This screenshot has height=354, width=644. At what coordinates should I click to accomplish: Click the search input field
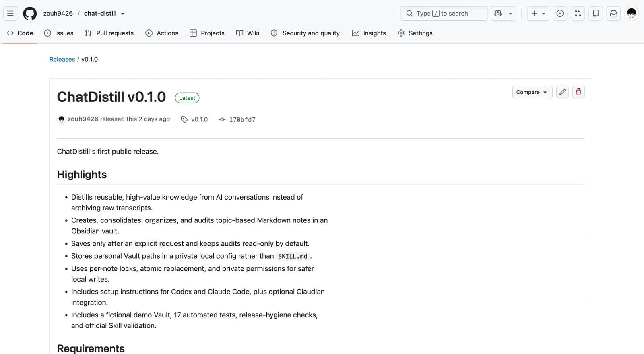click(x=444, y=13)
